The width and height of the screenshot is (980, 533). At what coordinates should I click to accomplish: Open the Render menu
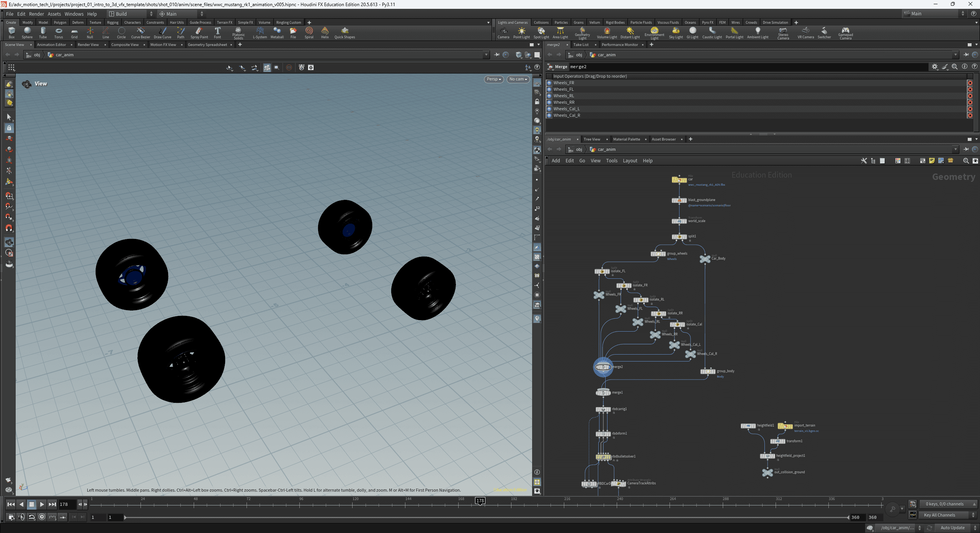(36, 14)
